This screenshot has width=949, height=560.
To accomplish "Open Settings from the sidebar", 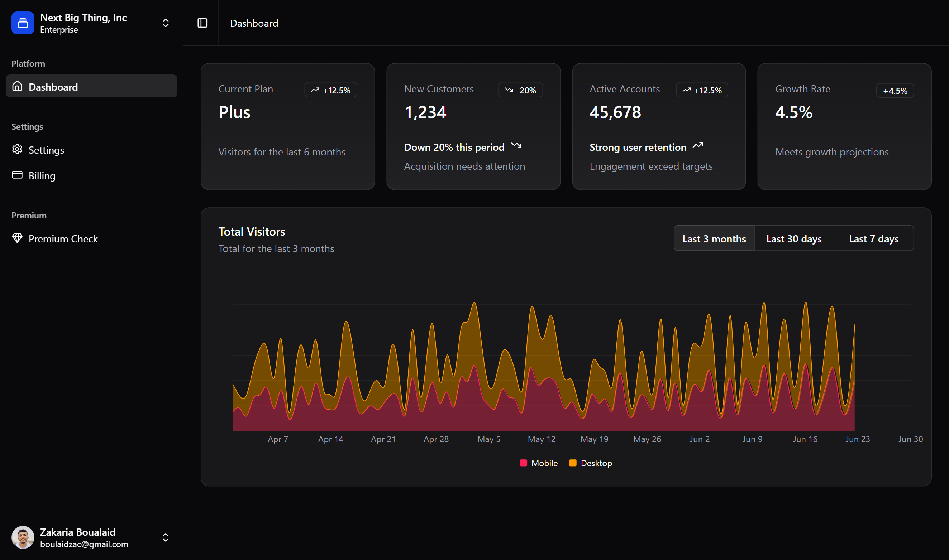I will point(46,149).
